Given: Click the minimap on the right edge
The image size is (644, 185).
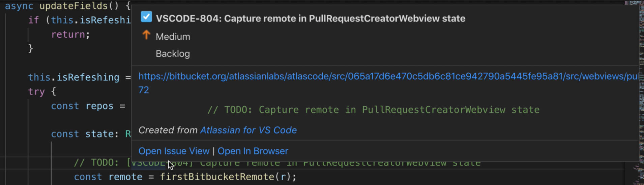Looking at the screenshot, I should point(634,92).
